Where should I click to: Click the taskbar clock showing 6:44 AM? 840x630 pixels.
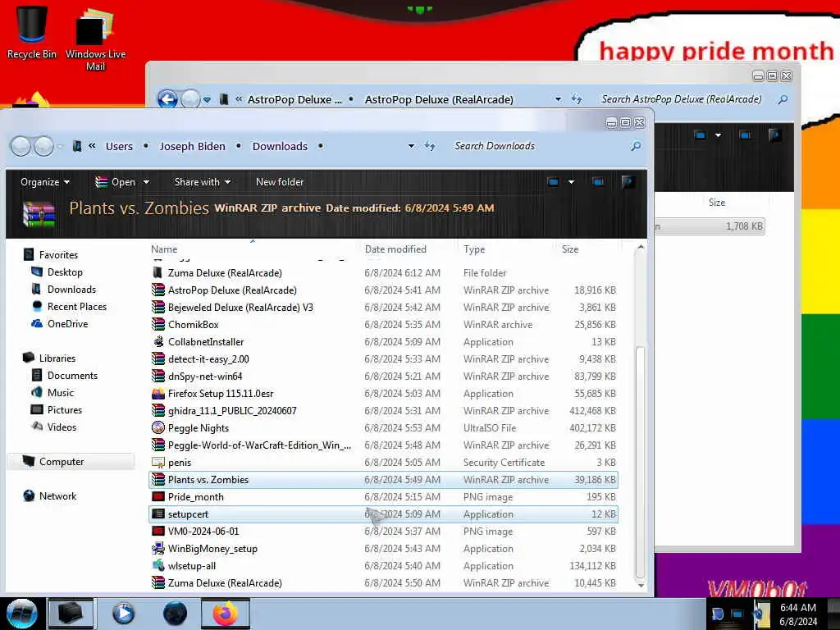click(797, 614)
